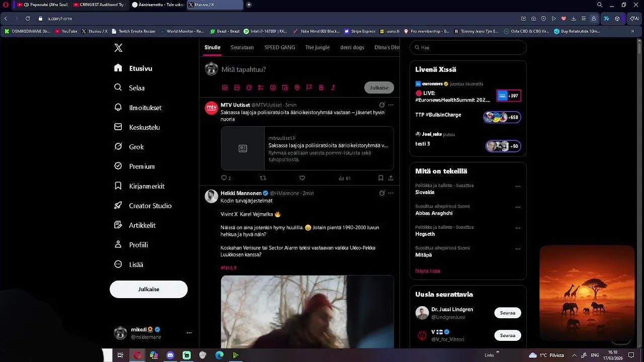Open more options for Slovakia trend
The height and width of the screenshot is (362, 644).
pos(518,187)
